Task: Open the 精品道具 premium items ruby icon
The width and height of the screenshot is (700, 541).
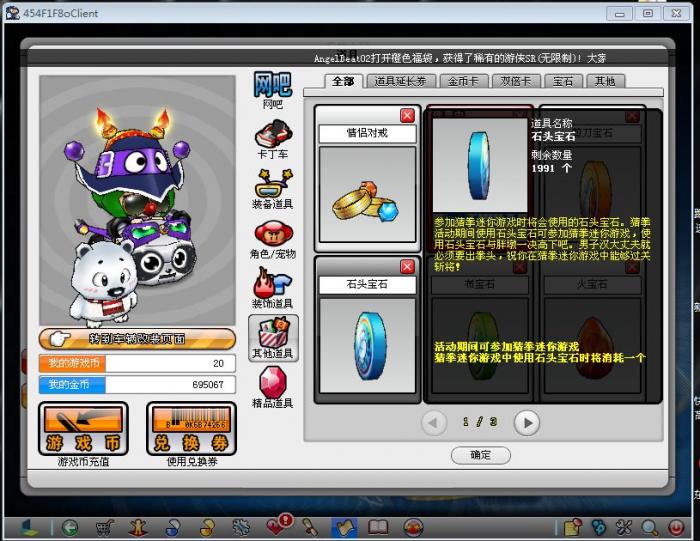Action: [273, 387]
